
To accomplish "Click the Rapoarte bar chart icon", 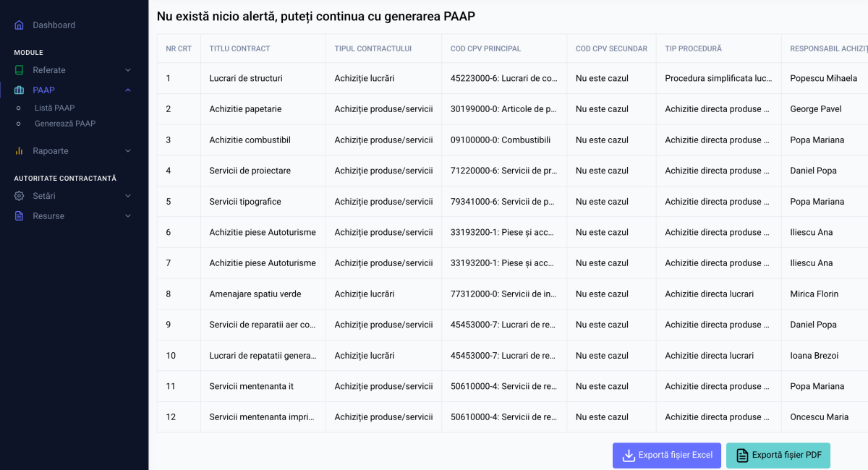I will click(x=20, y=151).
